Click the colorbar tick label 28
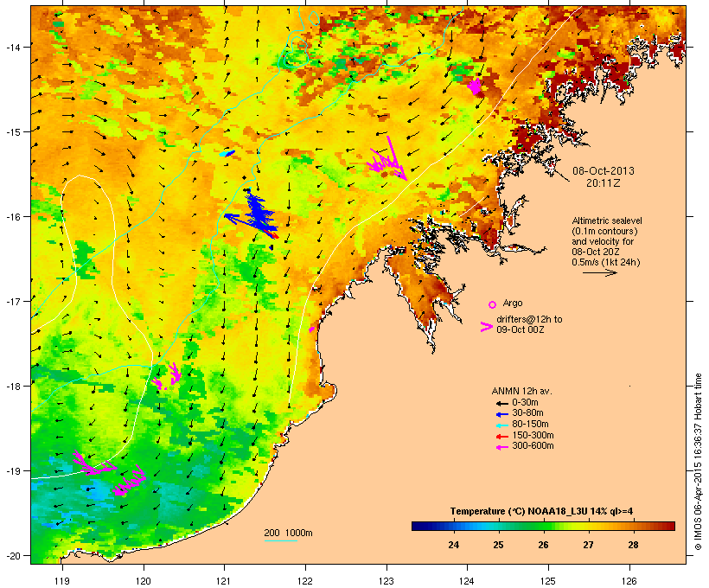709x588 pixels. (633, 545)
